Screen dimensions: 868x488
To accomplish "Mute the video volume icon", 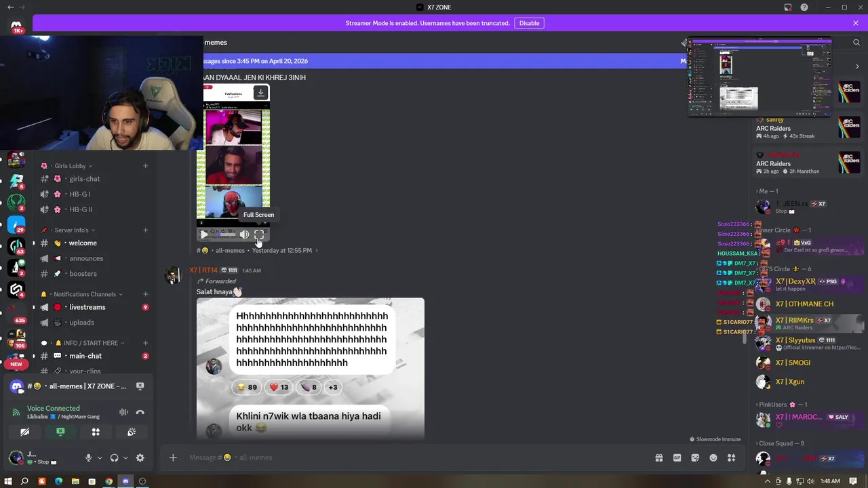I will click(244, 235).
